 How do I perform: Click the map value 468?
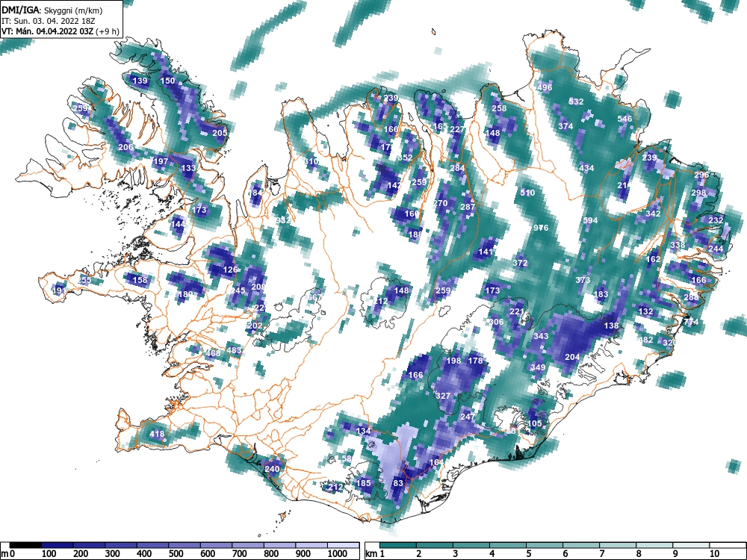[213, 353]
